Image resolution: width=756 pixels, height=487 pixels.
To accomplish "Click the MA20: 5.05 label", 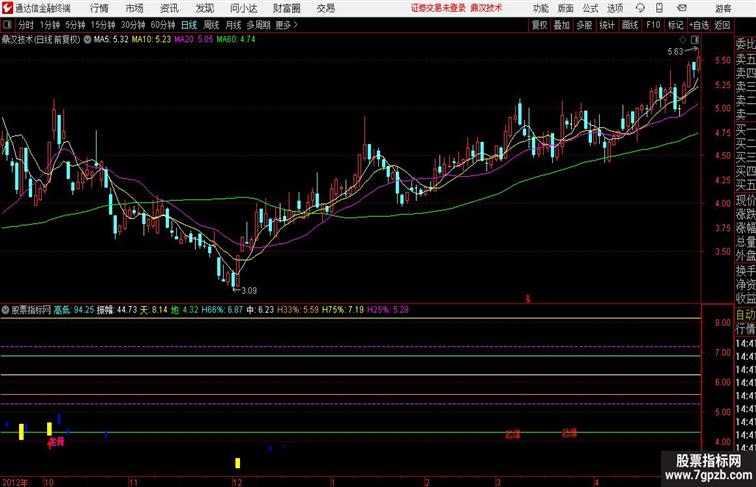I will point(193,40).
